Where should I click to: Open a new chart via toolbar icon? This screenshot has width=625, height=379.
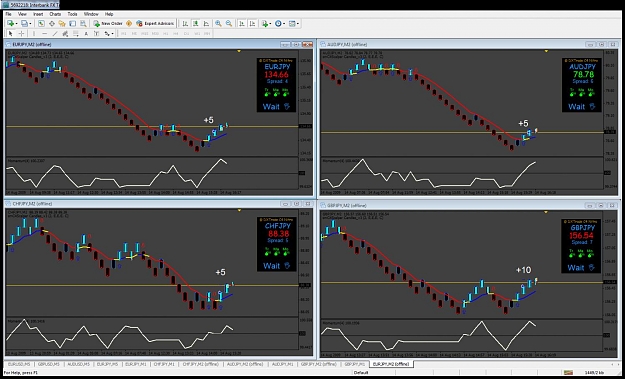(10, 24)
